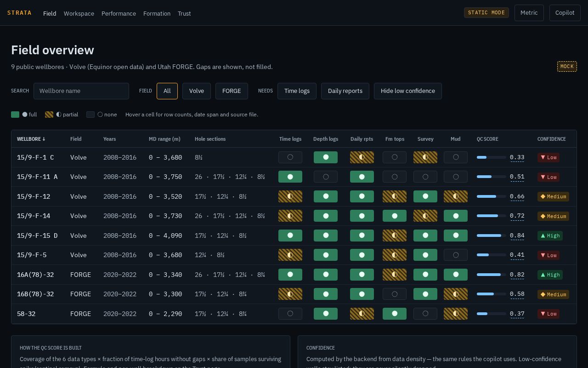The image size is (588, 368).
Task: Click Survey cell for 16A(78)-32
Action: (425, 275)
